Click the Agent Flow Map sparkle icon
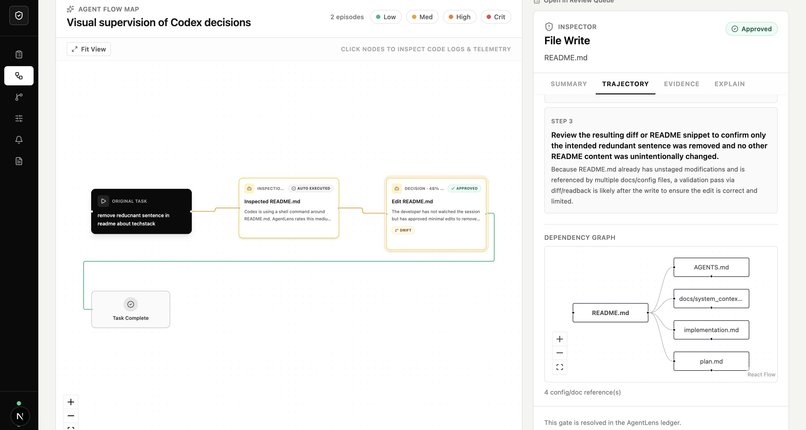 tap(70, 9)
